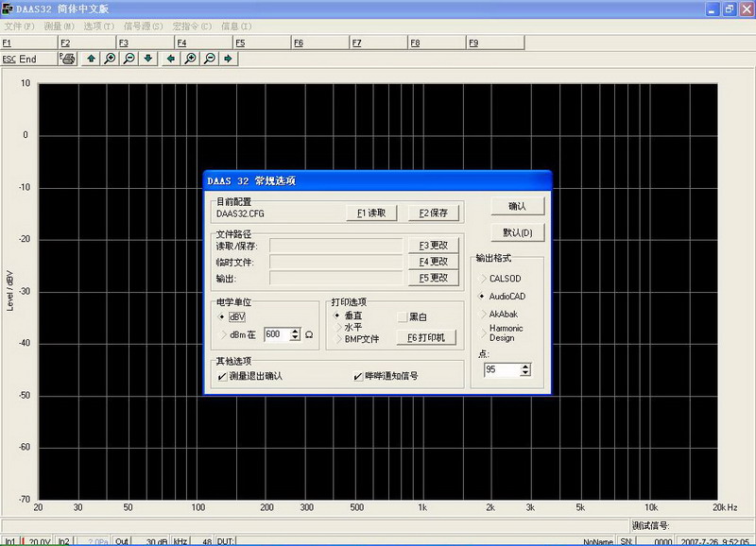Click the first zoom-in magnifier icon

pyautogui.click(x=111, y=59)
